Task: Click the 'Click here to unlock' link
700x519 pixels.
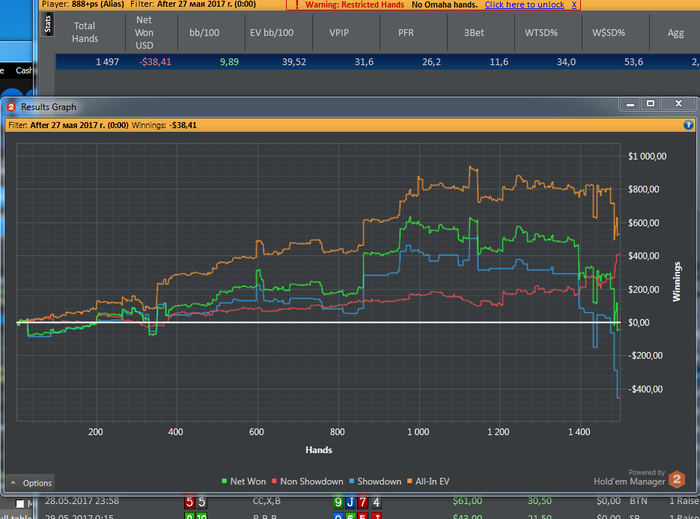Action: [524, 5]
